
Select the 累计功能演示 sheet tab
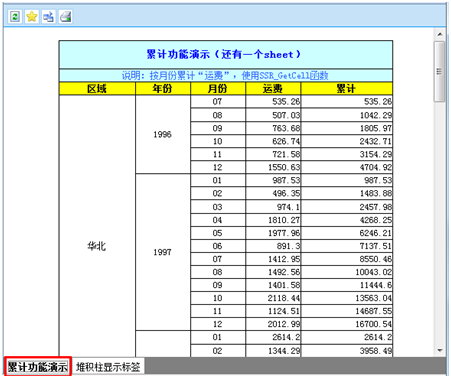tap(38, 367)
